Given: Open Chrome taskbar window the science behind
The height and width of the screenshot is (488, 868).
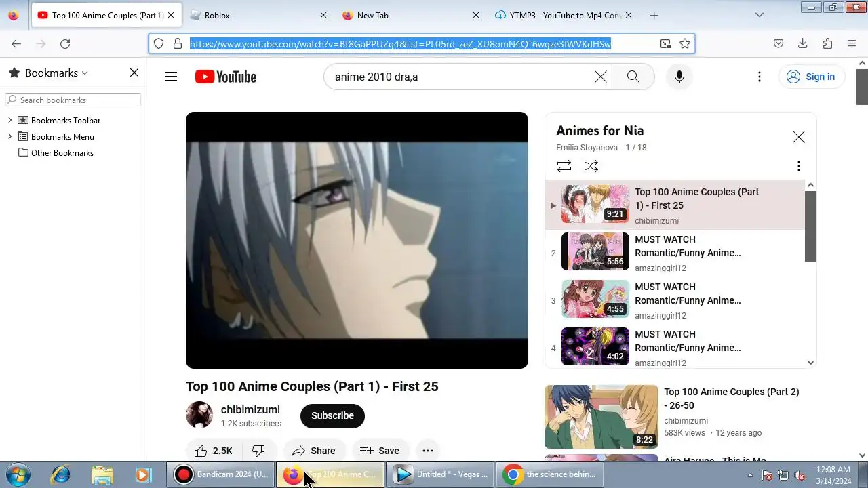Looking at the screenshot, I should pos(551,474).
